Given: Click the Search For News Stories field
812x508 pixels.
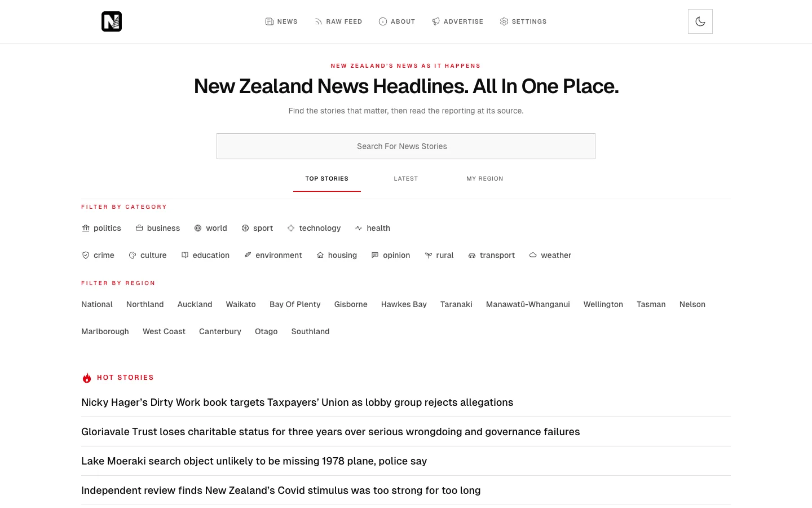Looking at the screenshot, I should (x=406, y=146).
